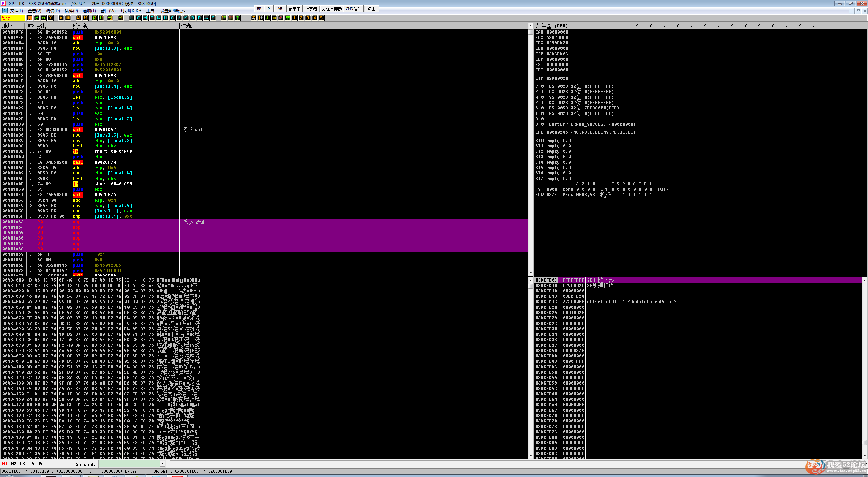Expand the 设置API断点 menu
868x477 pixels.
(173, 11)
